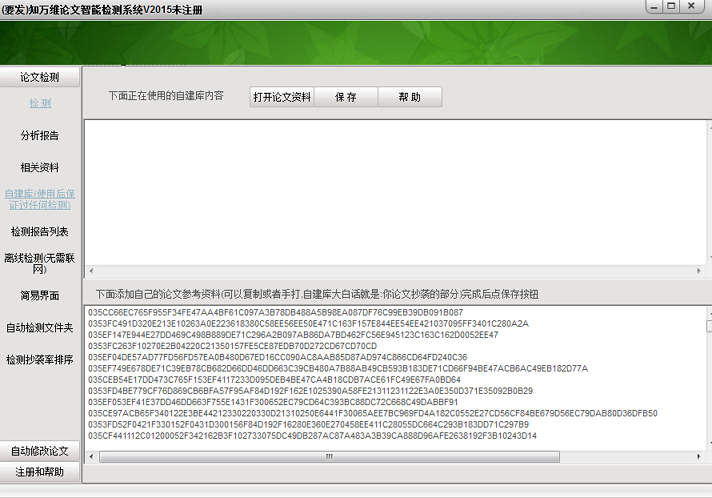The height and width of the screenshot is (498, 712).
Task: Click the line starting 035EF147E944E27DD
Action: click(293, 335)
